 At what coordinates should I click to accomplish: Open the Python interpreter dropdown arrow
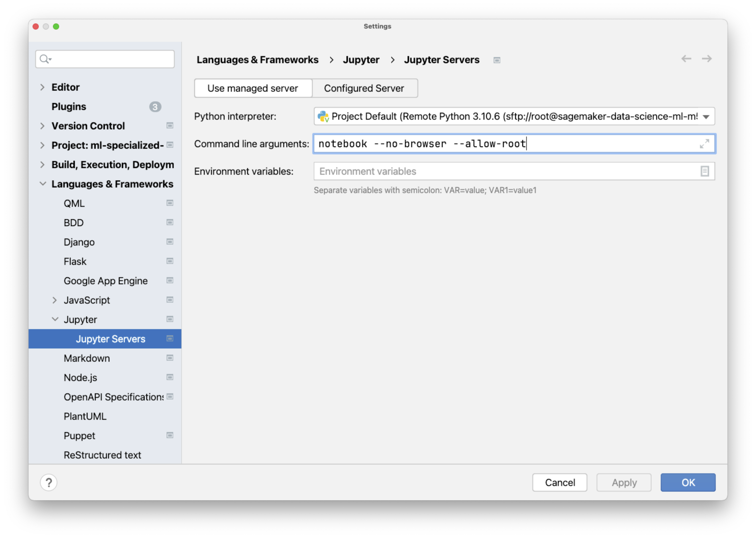coord(706,117)
